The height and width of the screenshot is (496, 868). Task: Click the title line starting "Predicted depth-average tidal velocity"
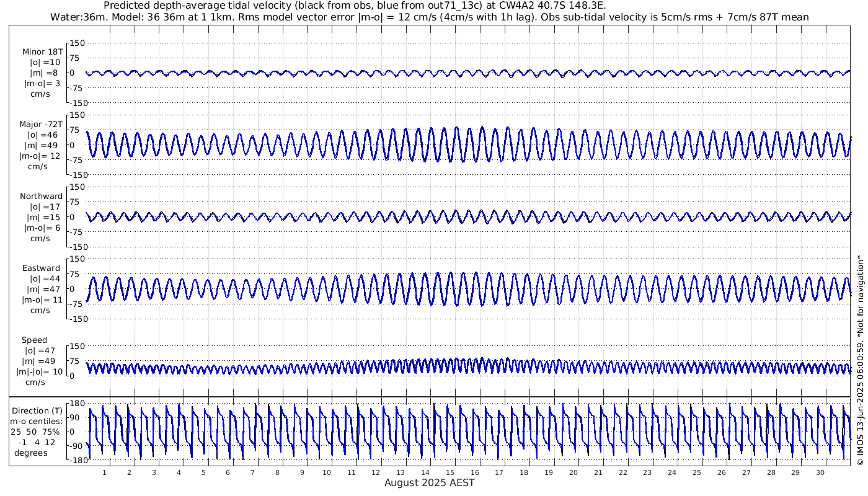[355, 6]
